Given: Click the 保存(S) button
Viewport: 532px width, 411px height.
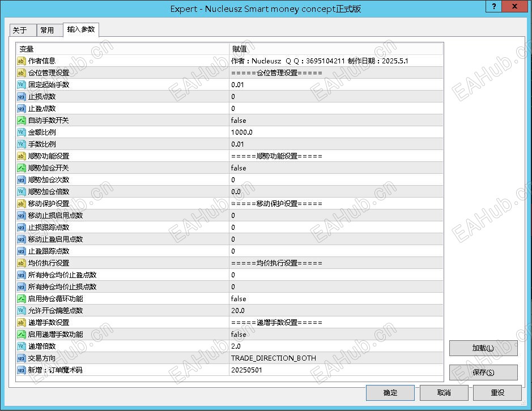Looking at the screenshot, I should click(x=483, y=373).
